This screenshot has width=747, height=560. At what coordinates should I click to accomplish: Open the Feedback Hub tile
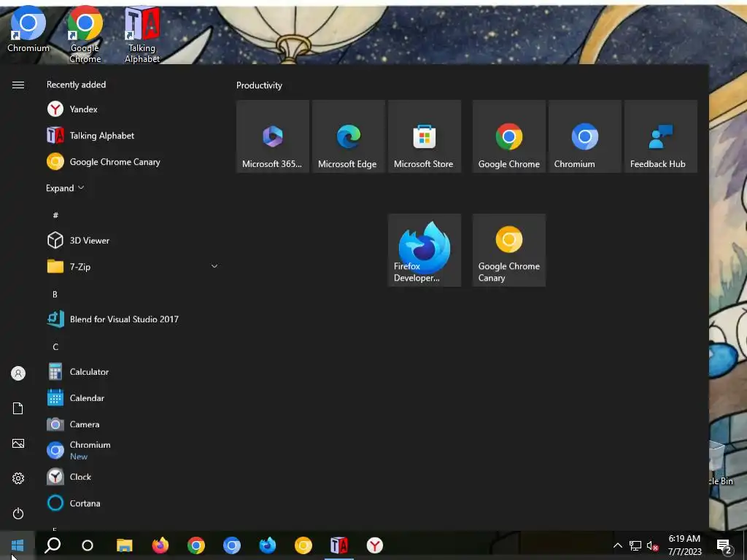click(661, 136)
